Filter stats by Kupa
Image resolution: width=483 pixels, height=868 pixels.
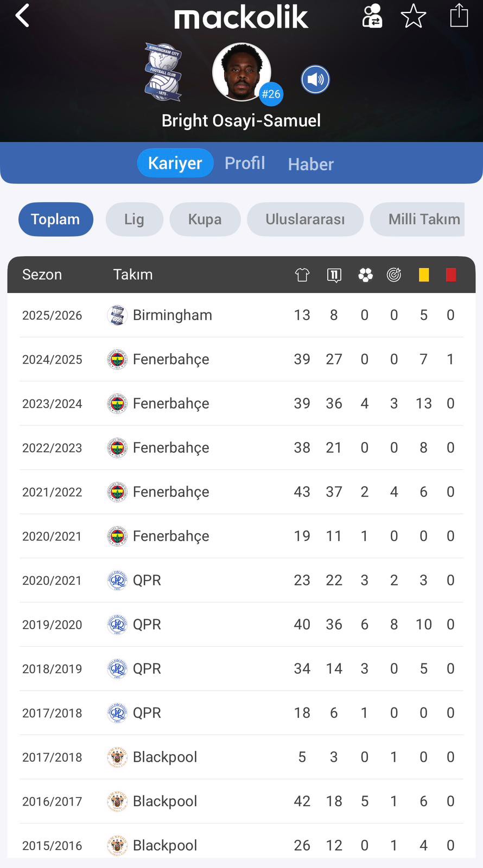tap(205, 219)
